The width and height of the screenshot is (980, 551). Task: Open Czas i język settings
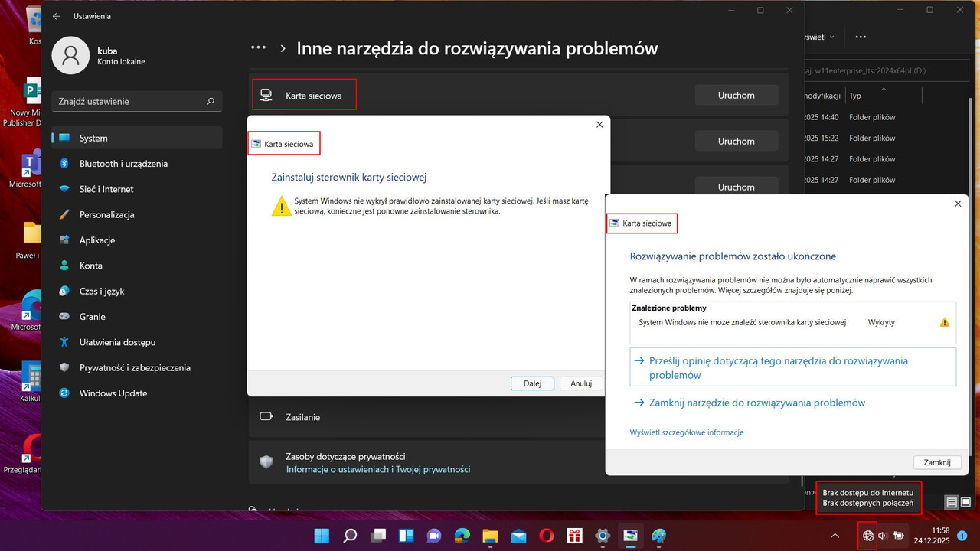coord(137,291)
